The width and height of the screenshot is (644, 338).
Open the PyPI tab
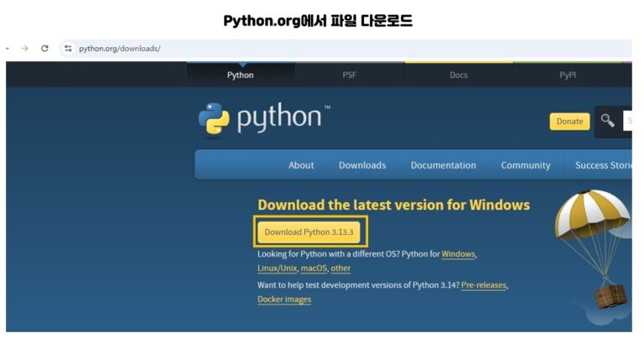coord(568,75)
